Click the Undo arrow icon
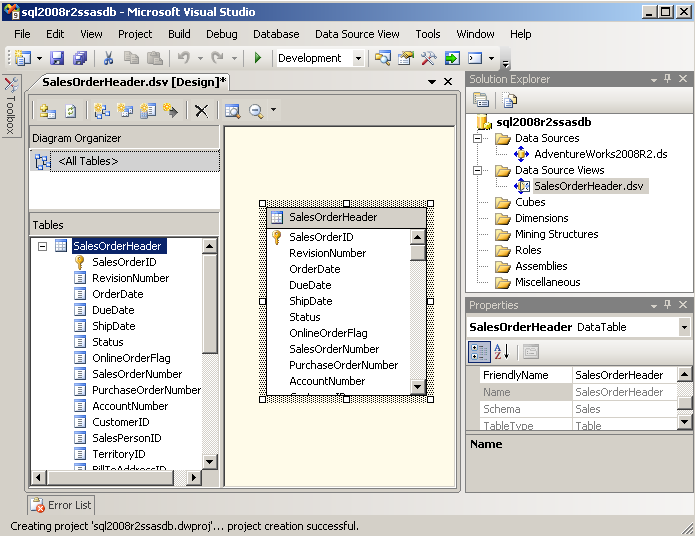695x536 pixels. pyautogui.click(x=184, y=58)
